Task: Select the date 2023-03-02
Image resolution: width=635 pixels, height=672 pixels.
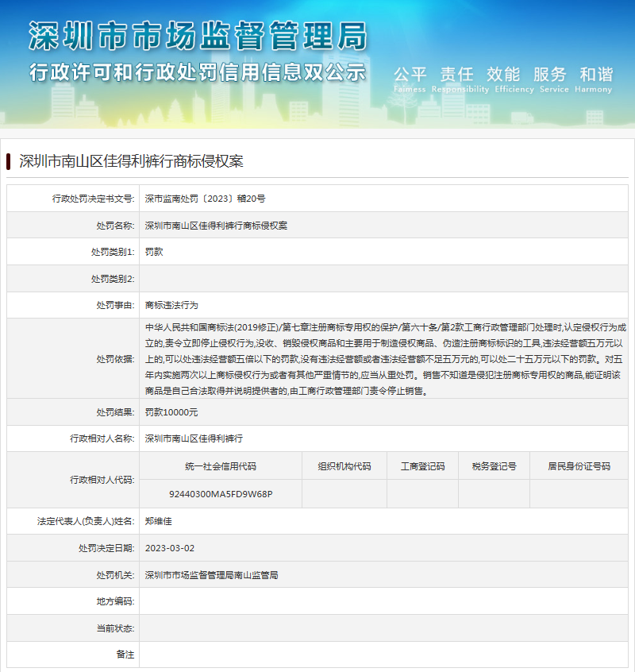Action: pos(170,548)
